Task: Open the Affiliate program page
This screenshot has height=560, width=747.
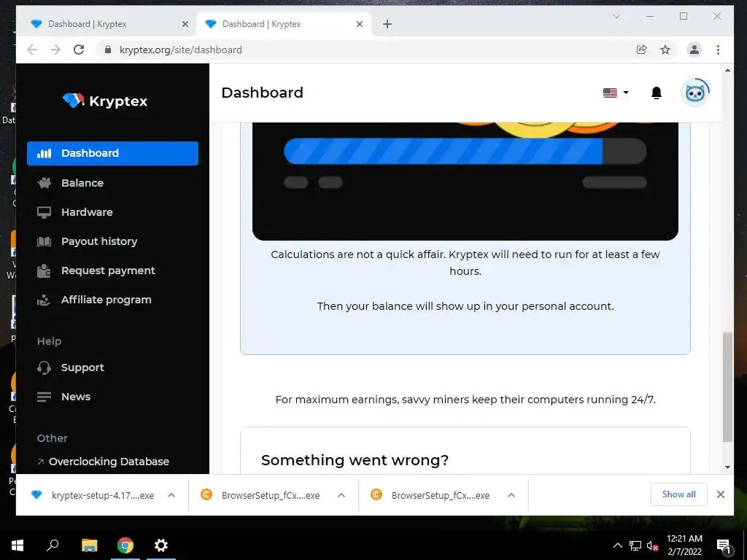Action: click(x=107, y=300)
